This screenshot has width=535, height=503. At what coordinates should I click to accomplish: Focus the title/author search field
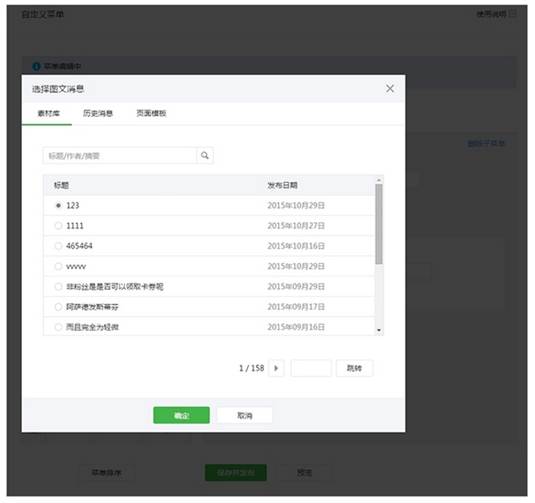(x=120, y=156)
